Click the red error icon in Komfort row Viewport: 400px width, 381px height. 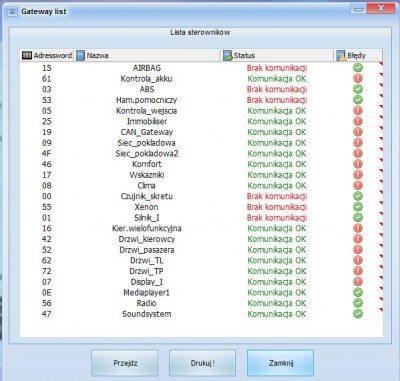tap(358, 164)
